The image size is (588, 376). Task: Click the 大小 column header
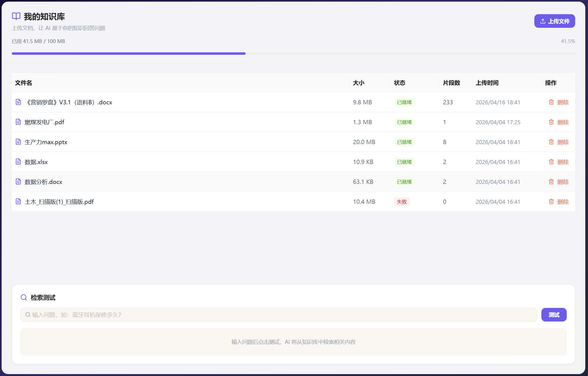[358, 83]
